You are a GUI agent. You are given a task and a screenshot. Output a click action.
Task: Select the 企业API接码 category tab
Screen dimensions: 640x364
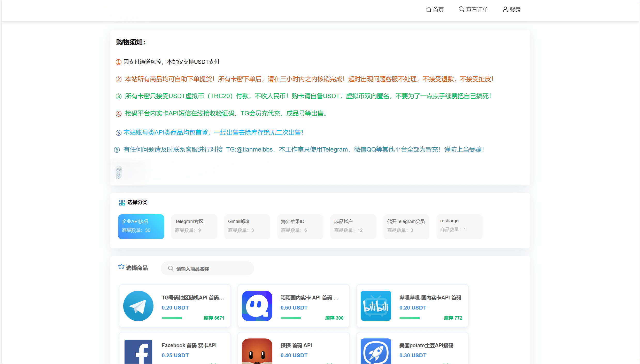click(141, 226)
